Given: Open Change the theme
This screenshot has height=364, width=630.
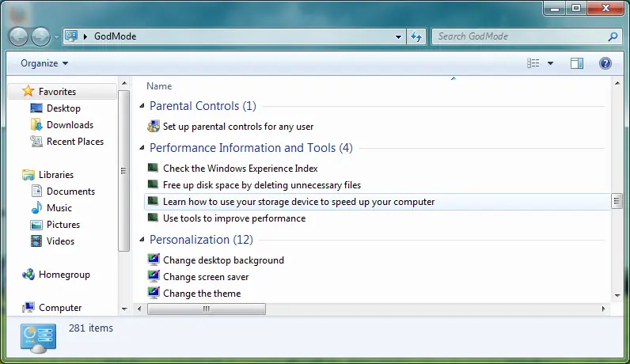Looking at the screenshot, I should point(202,294).
